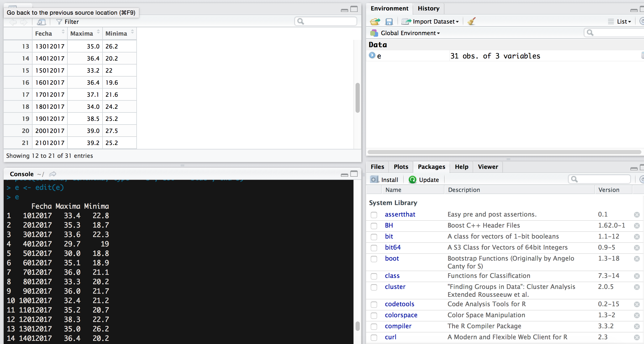Click the show in new window icon
This screenshot has height=344, width=644.
pos(41,22)
